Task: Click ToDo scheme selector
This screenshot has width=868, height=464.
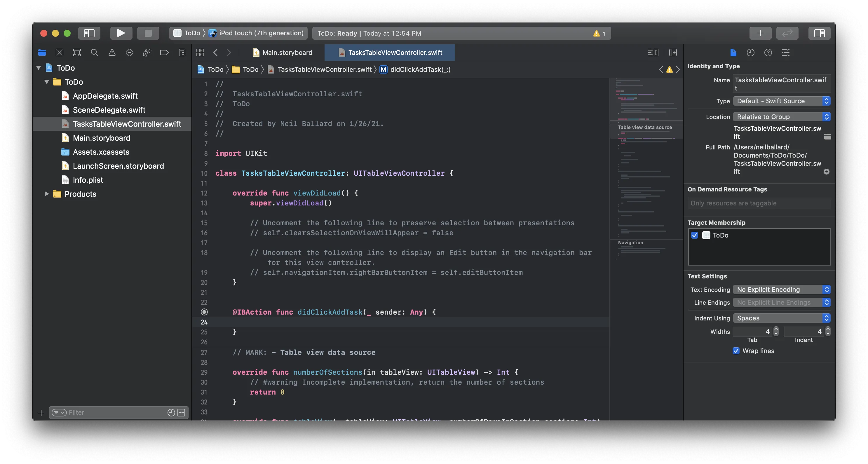Action: (187, 33)
